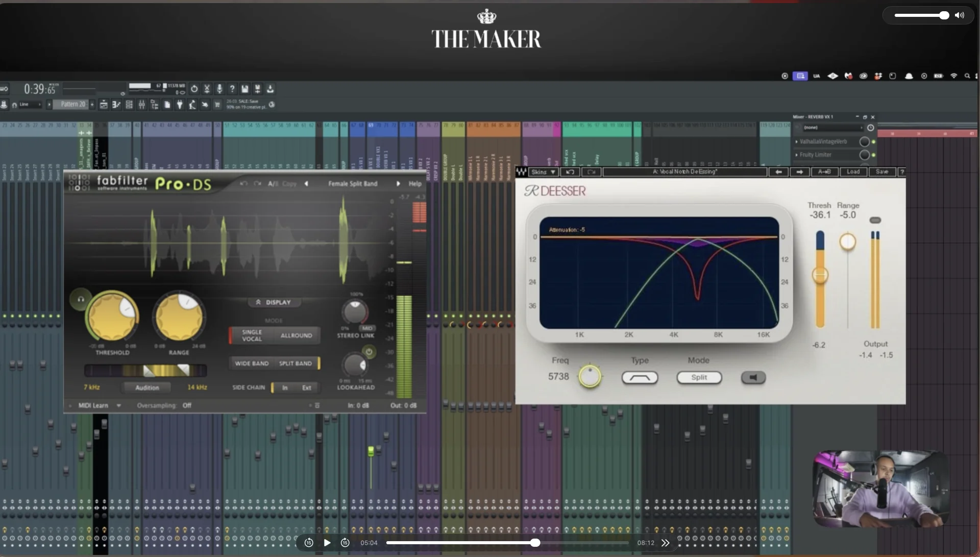980x557 pixels.
Task: Select Single Vocal mode in Pro-DS
Action: coord(251,335)
